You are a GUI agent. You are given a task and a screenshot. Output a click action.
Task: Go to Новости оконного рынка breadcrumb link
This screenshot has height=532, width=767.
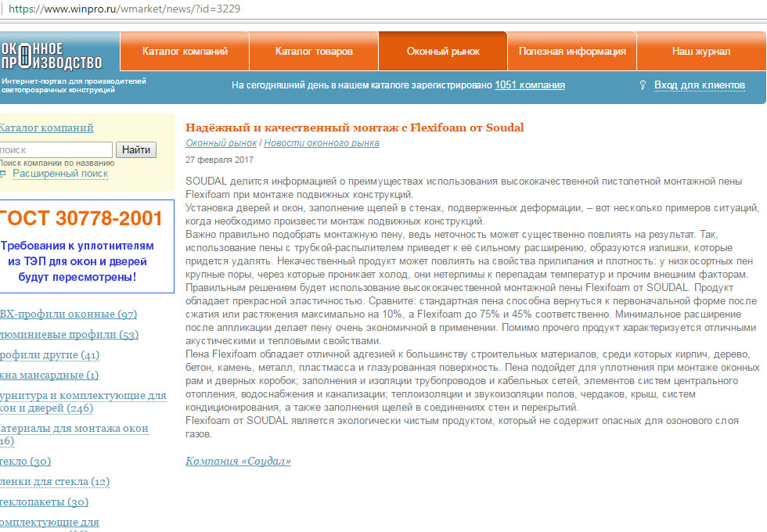(x=322, y=142)
